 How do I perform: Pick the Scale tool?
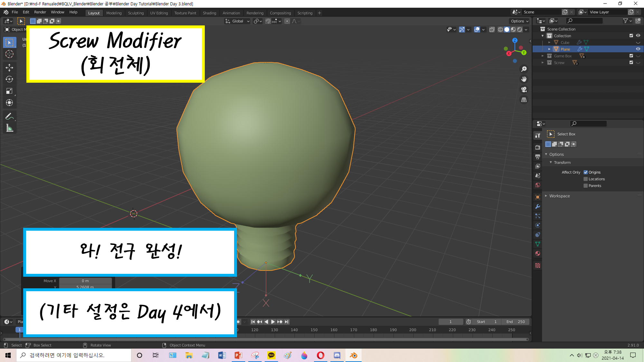tap(9, 91)
